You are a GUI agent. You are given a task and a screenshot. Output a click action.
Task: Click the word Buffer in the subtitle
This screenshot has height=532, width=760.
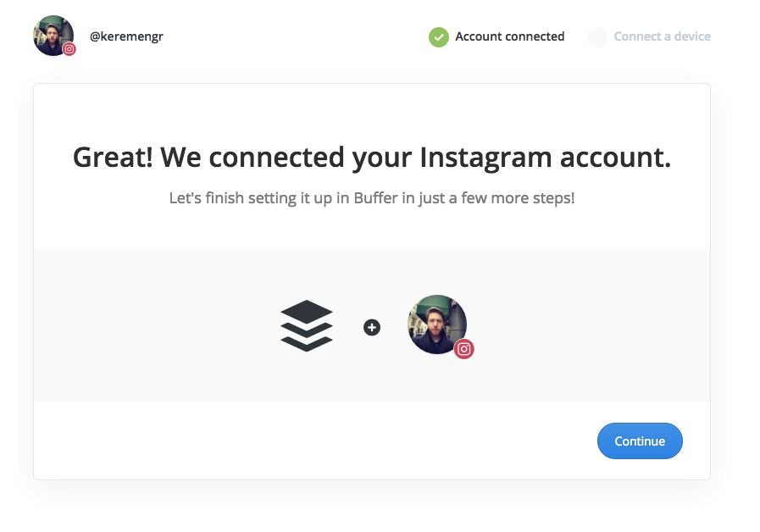click(x=375, y=197)
